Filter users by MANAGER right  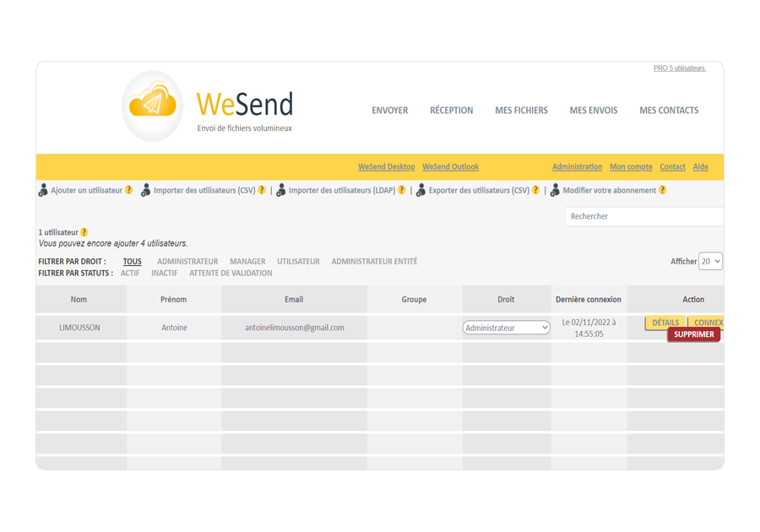tap(247, 262)
